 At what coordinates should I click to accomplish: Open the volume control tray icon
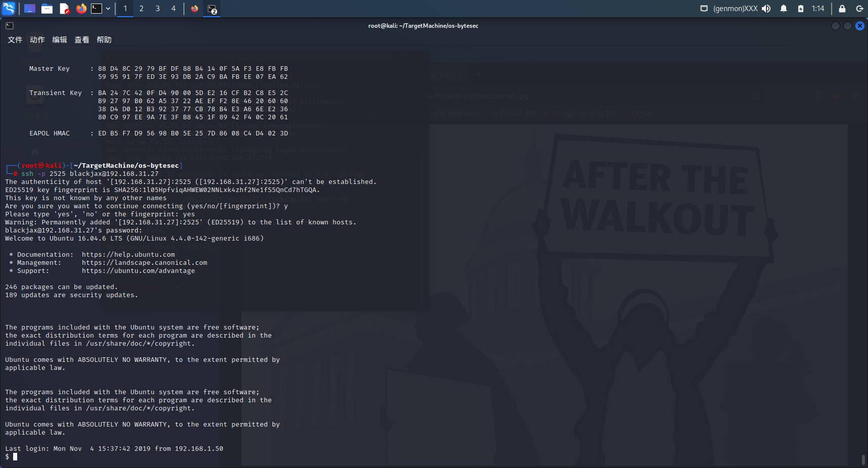766,9
